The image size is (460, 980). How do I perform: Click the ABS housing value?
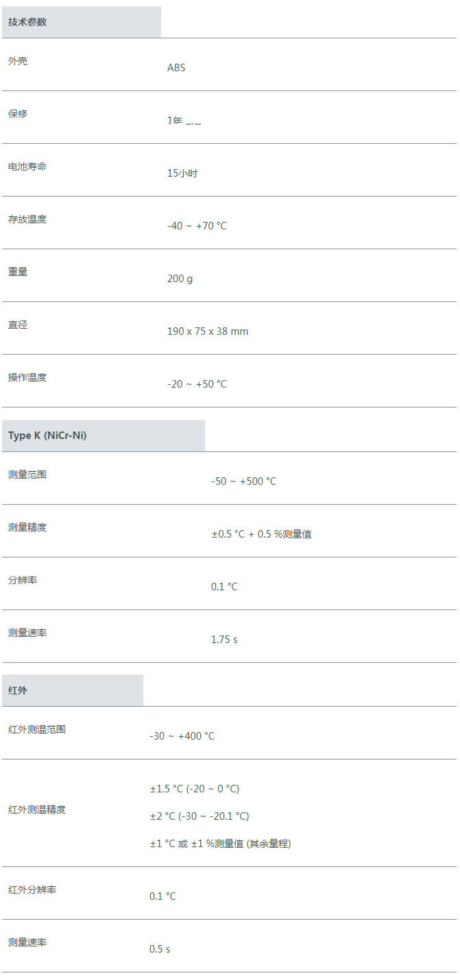(x=176, y=68)
